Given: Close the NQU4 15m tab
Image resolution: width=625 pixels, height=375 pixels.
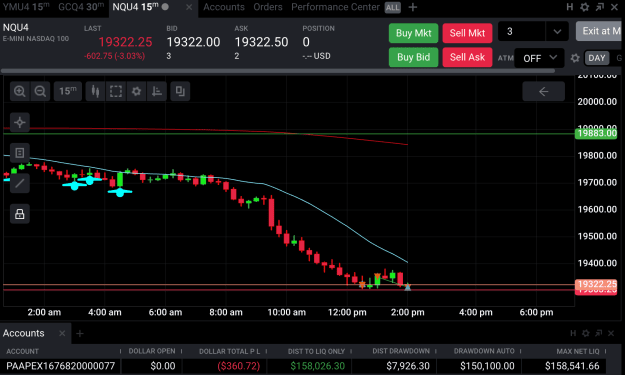Looking at the screenshot, I should tap(189, 7).
